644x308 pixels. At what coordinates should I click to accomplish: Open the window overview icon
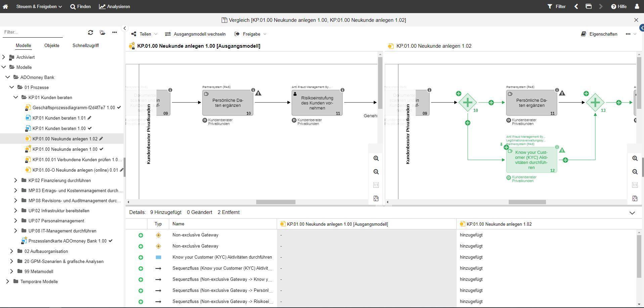[x=588, y=6]
